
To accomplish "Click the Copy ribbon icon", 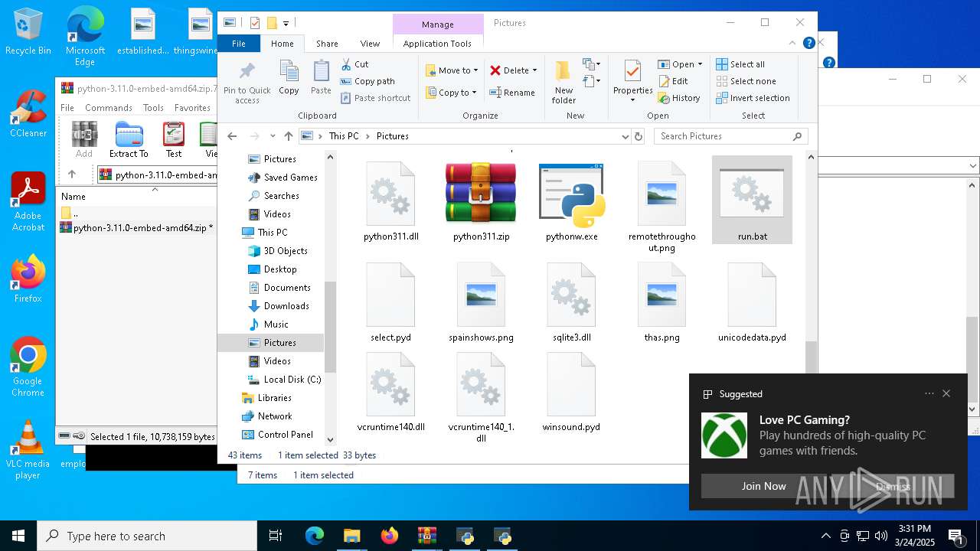I will point(289,77).
